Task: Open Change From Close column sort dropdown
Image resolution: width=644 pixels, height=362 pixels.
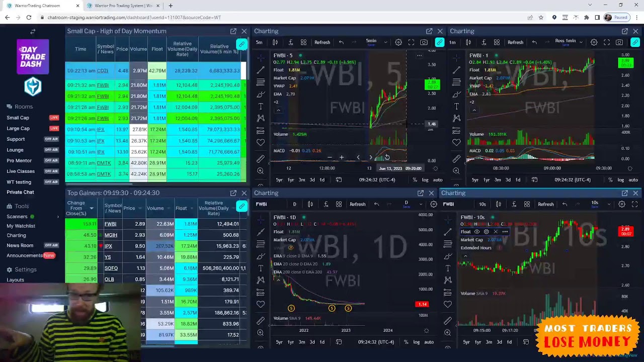Action: [x=92, y=208]
